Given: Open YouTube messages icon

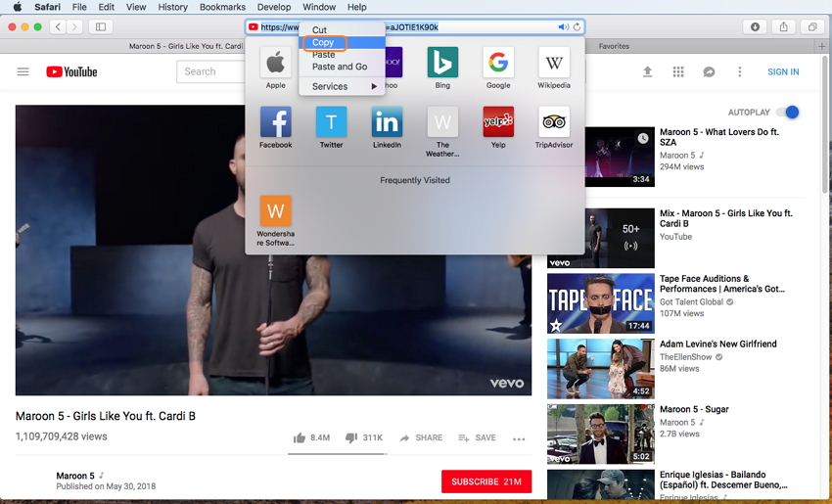Looking at the screenshot, I should point(709,71).
